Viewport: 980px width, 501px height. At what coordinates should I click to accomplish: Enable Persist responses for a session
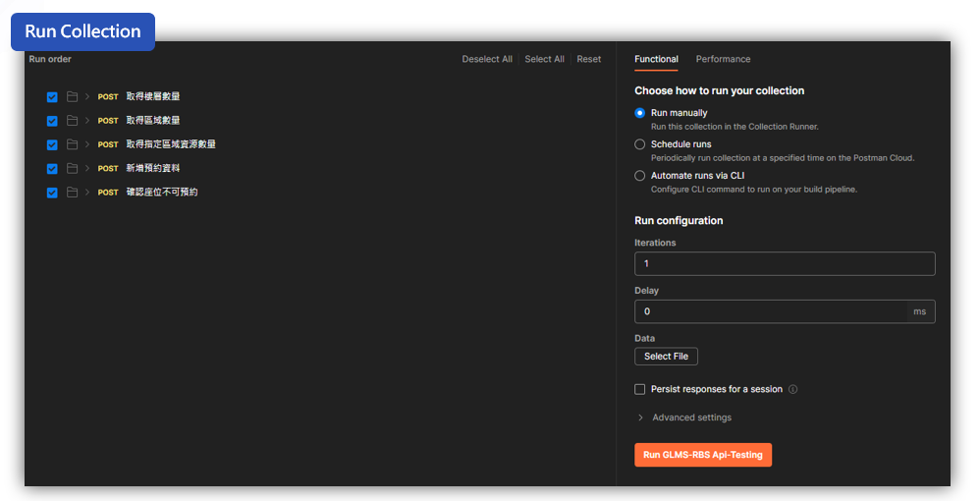pyautogui.click(x=639, y=389)
